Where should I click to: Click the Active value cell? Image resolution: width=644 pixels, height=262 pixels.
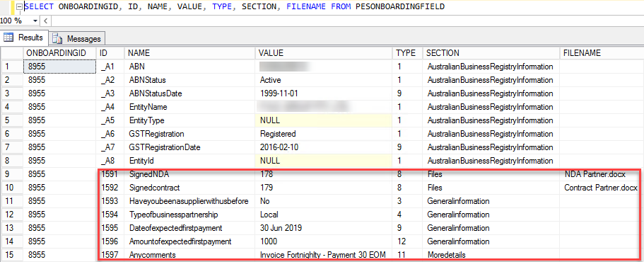324,80
